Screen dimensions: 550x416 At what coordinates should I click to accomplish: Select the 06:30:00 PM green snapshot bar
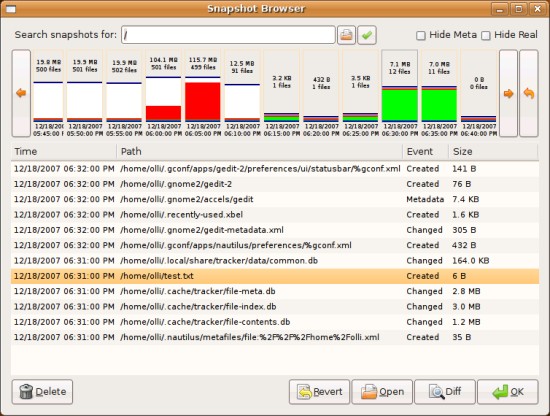pyautogui.click(x=400, y=94)
